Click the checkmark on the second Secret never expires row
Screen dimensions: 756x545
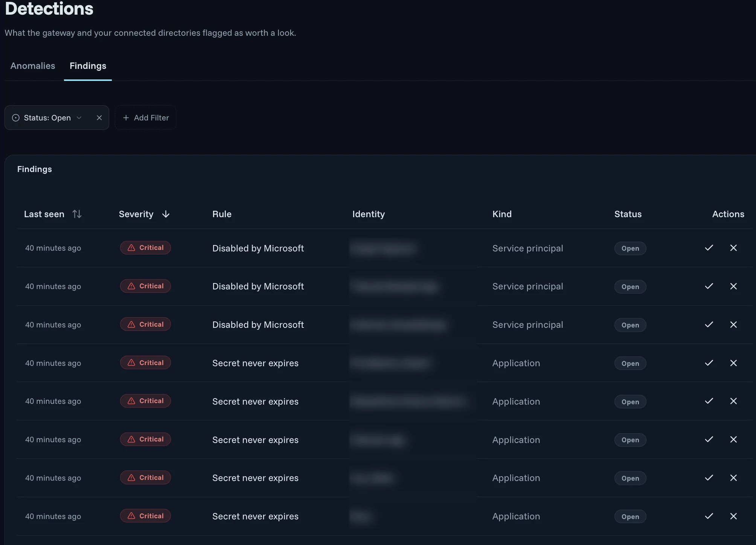click(709, 401)
